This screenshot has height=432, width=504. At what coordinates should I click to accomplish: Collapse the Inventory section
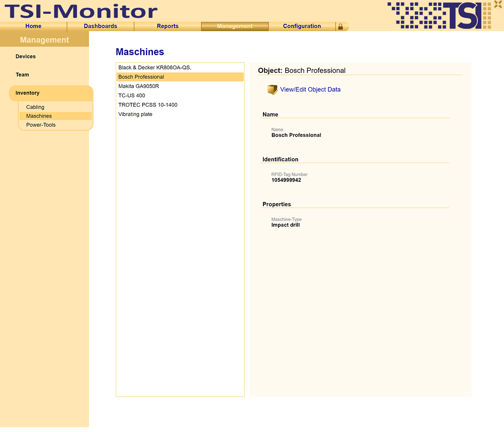point(51,93)
